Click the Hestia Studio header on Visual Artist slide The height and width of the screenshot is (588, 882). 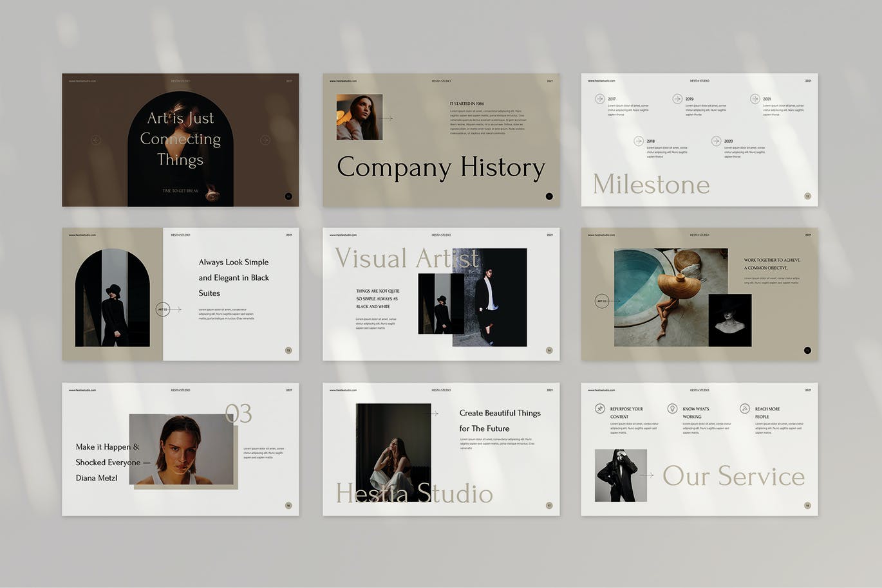[x=441, y=235]
